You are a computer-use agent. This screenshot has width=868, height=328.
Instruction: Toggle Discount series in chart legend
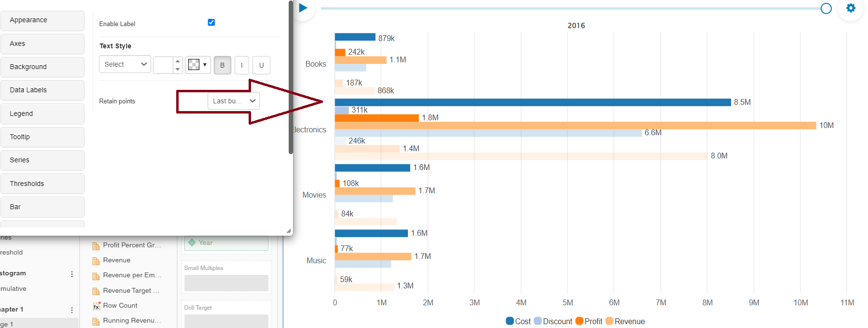click(538, 321)
